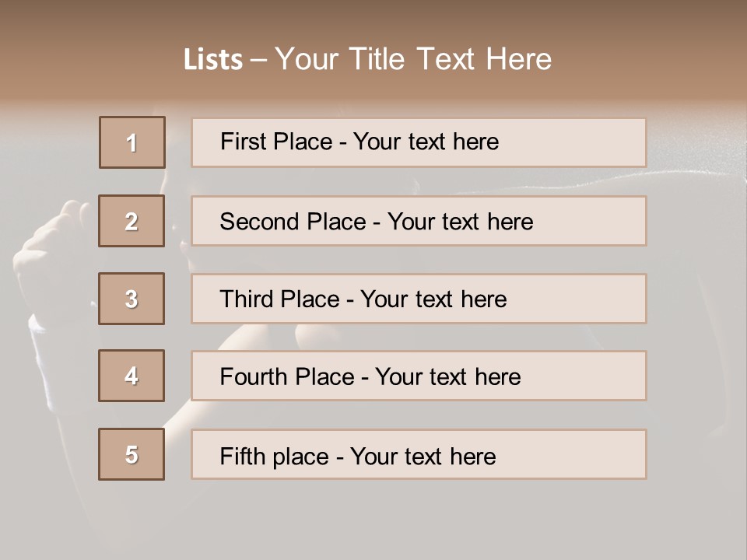The image size is (747, 560).
Task: Pick the number 4 box
Action: pos(132,376)
